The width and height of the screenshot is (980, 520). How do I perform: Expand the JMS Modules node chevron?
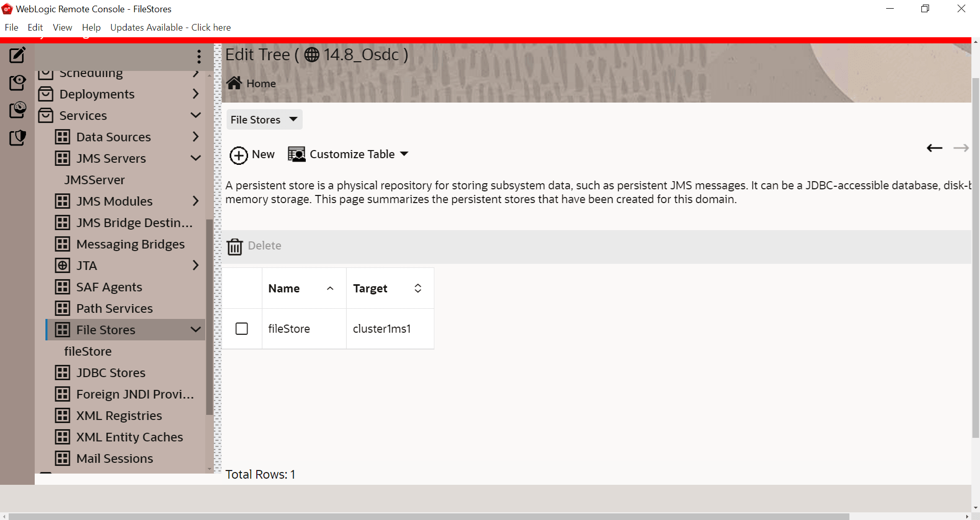click(195, 201)
